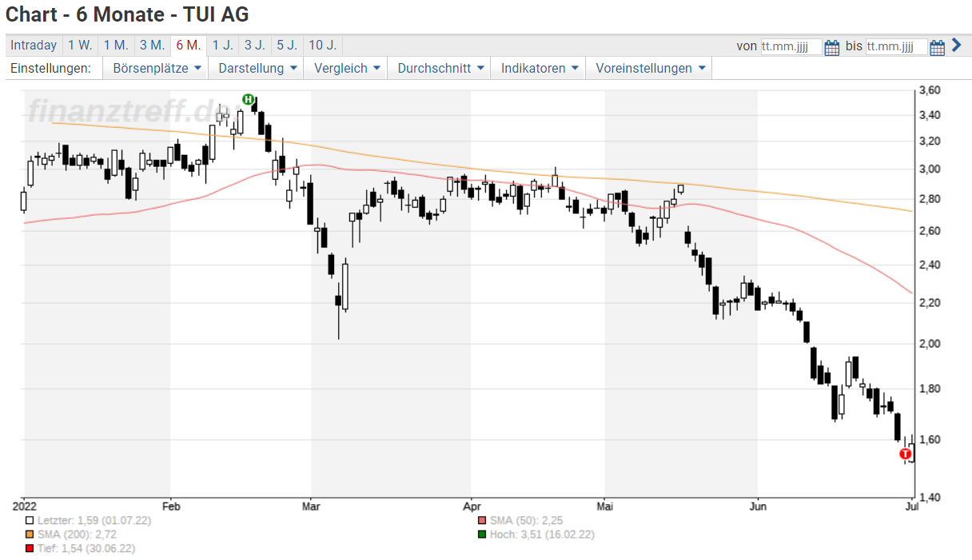Image resolution: width=972 pixels, height=560 pixels.
Task: Click the 'Mai' x-axis label
Action: [605, 506]
